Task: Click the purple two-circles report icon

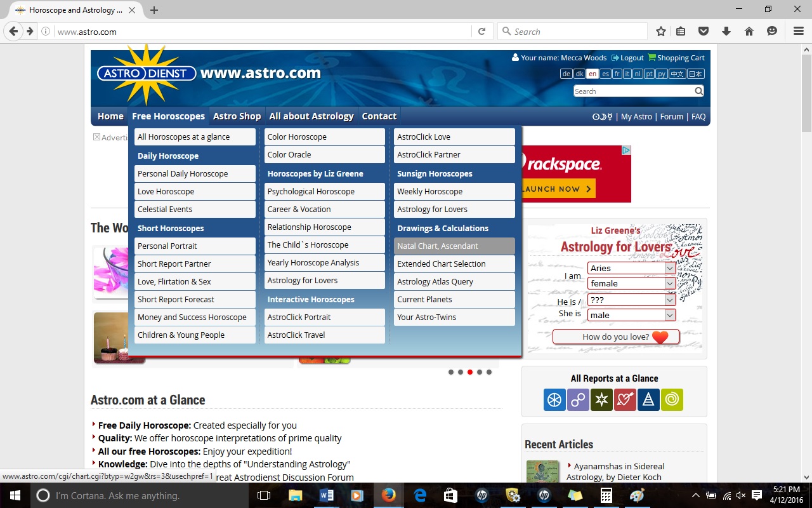Action: point(578,399)
